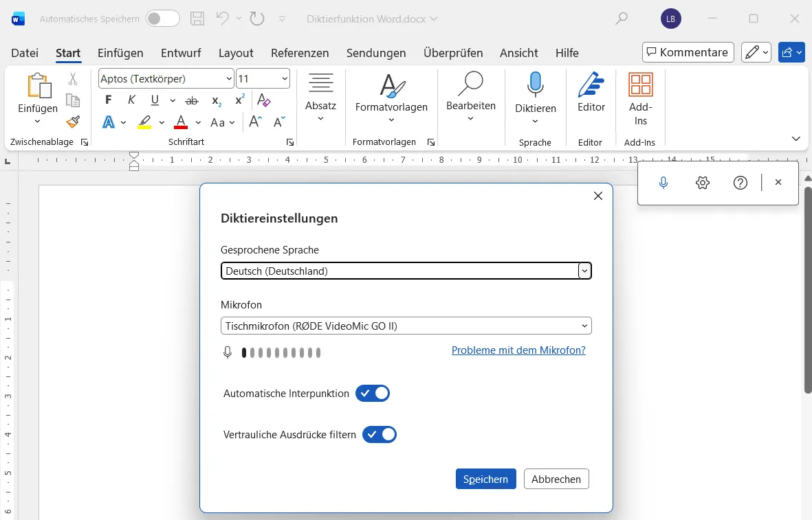Image resolution: width=812 pixels, height=520 pixels.
Task: Click the copy documents icon
Action: pyautogui.click(x=73, y=100)
